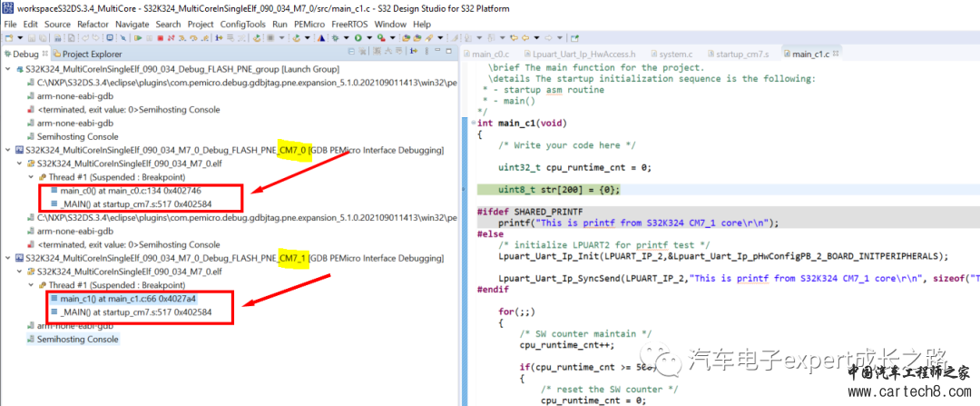Open the New dropdown arrow in the toolbar
The height and width of the screenshot is (406, 980).
pos(20,37)
